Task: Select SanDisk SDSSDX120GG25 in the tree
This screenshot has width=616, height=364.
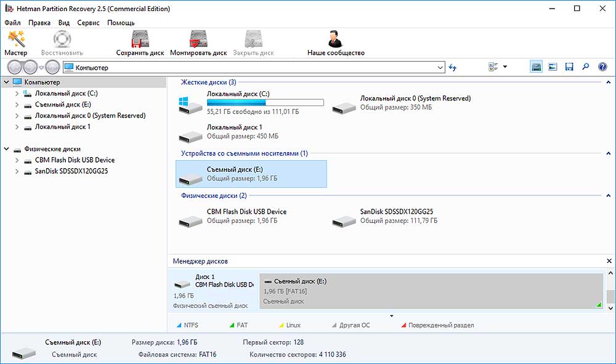Action: point(71,171)
